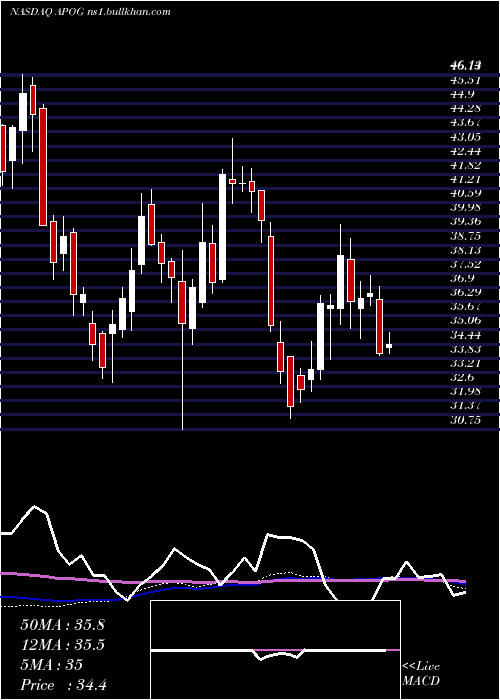This screenshot has width=500, height=700.
Task: Click the 31.37 price axis label
Action: (x=466, y=406)
